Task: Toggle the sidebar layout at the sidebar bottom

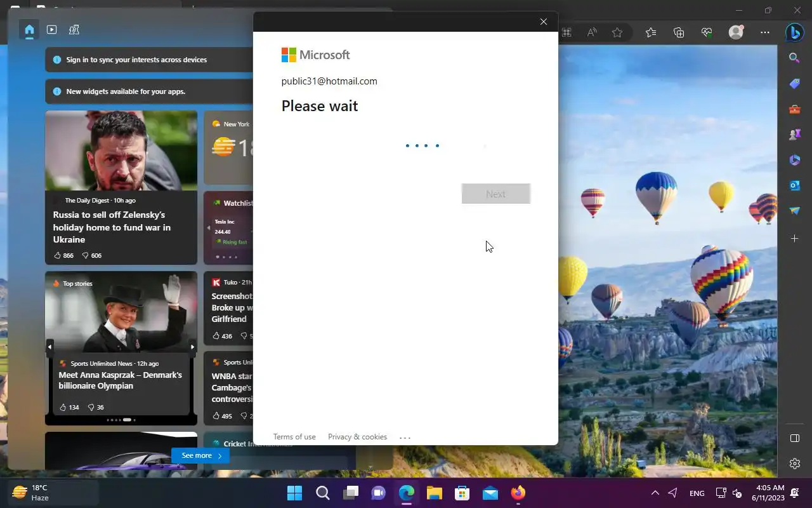Action: (x=794, y=438)
